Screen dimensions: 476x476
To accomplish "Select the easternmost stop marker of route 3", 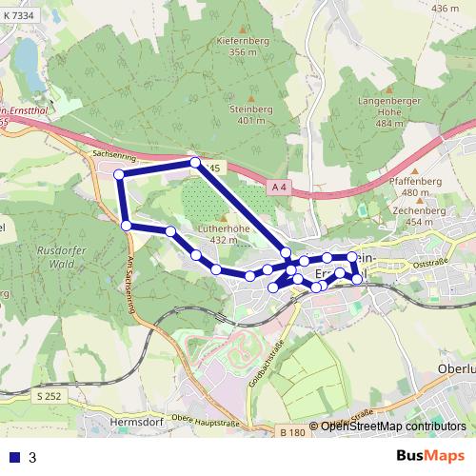I will (357, 279).
